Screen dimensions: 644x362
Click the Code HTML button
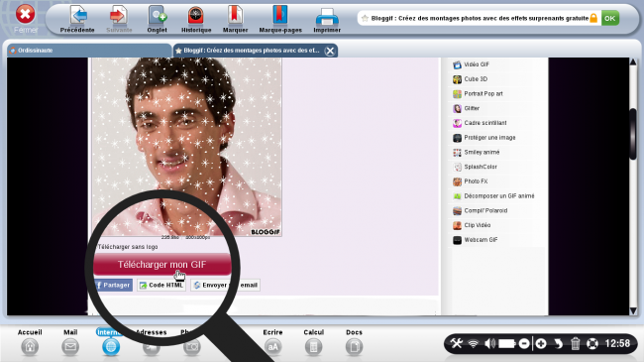click(161, 285)
